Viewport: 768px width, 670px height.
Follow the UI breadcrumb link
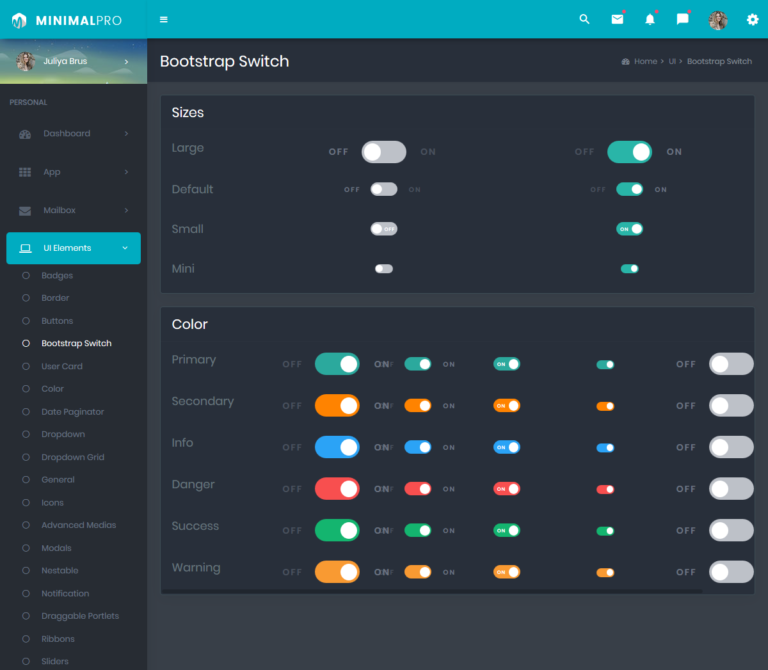coord(672,62)
